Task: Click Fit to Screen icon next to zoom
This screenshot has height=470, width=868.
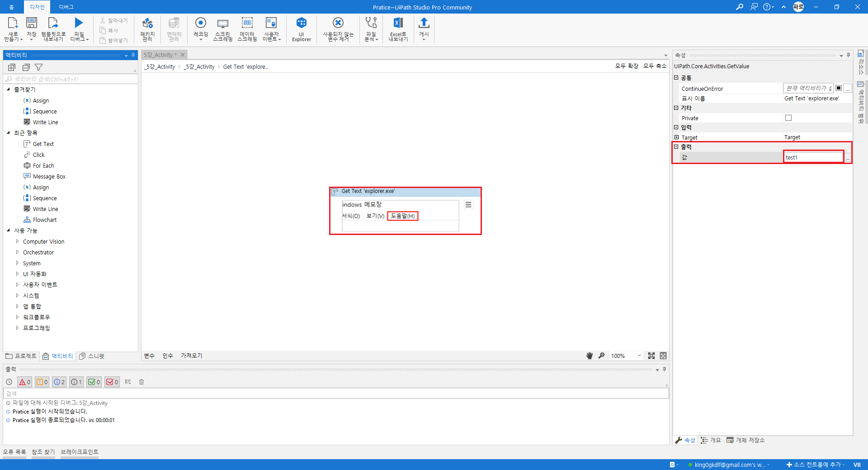Action: coord(651,356)
